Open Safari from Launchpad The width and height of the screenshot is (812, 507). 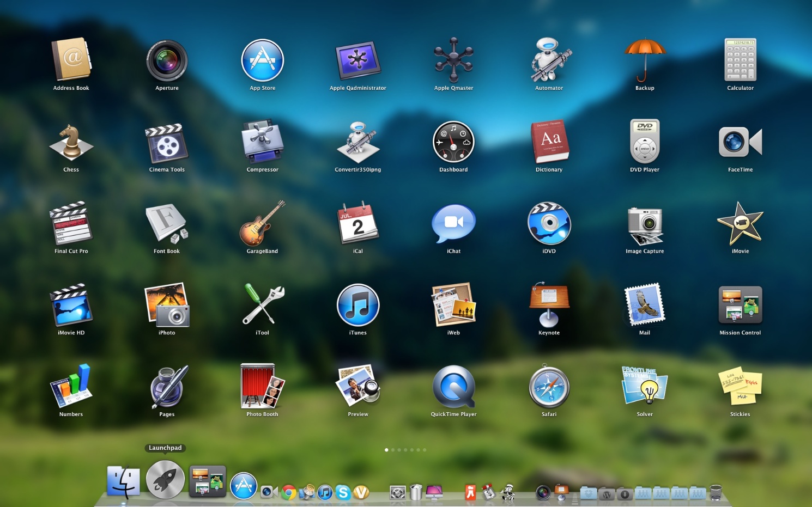[549, 386]
